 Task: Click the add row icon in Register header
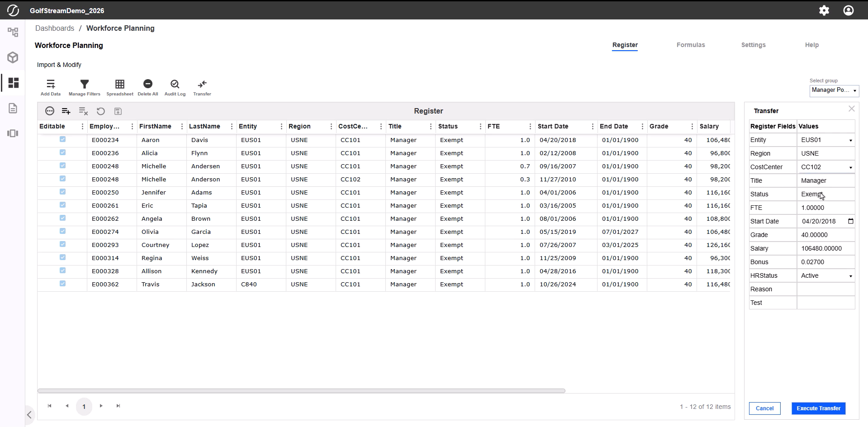(66, 111)
